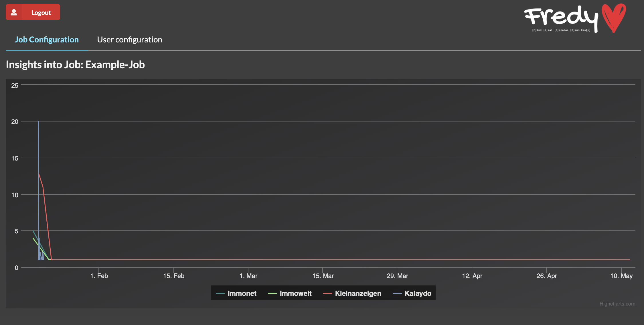Toggle the Kleinanzeigen series in legend
This screenshot has height=325, width=644.
[x=352, y=293]
